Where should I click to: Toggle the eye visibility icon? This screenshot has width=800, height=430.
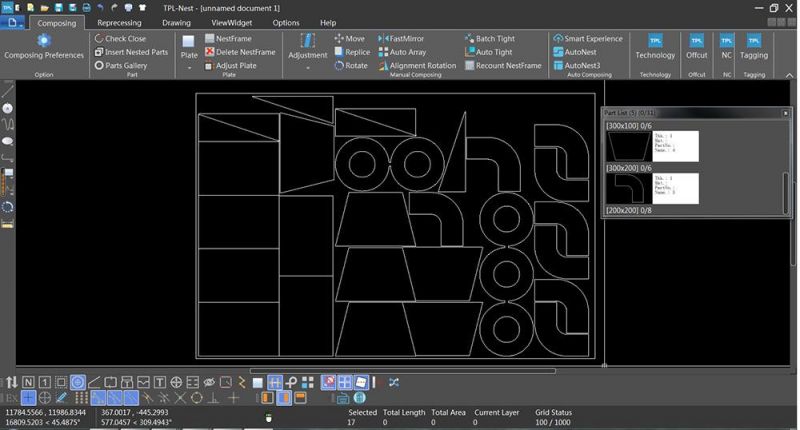pos(209,382)
